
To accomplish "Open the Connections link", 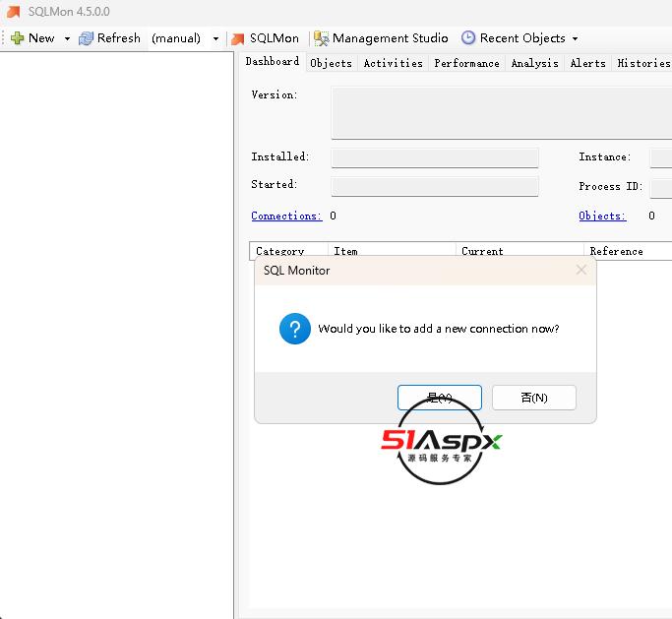I will pyautogui.click(x=286, y=216).
